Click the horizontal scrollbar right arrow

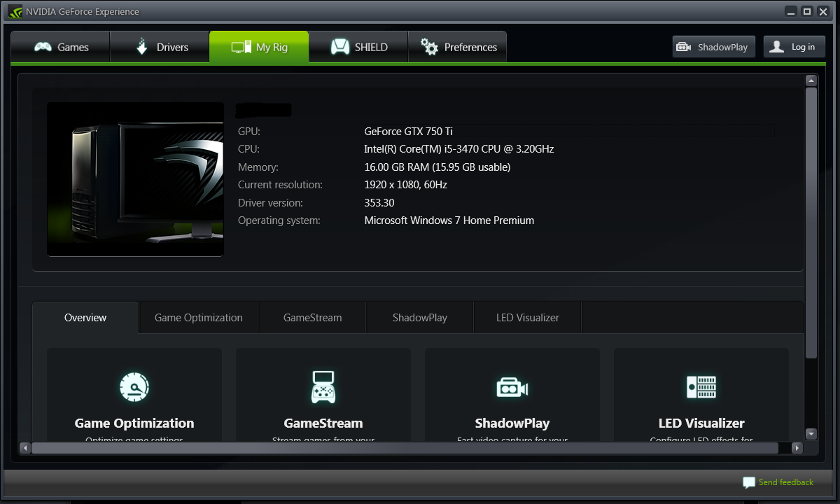[x=797, y=448]
